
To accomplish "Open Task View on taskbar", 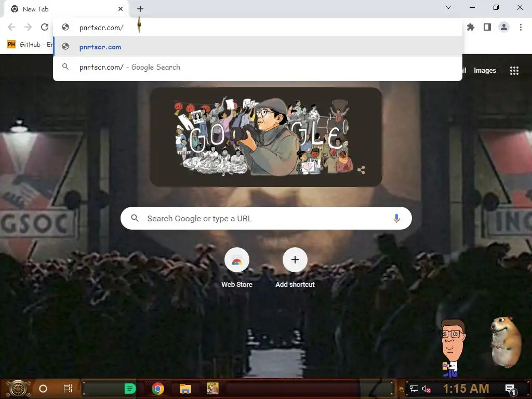I will point(68,389).
